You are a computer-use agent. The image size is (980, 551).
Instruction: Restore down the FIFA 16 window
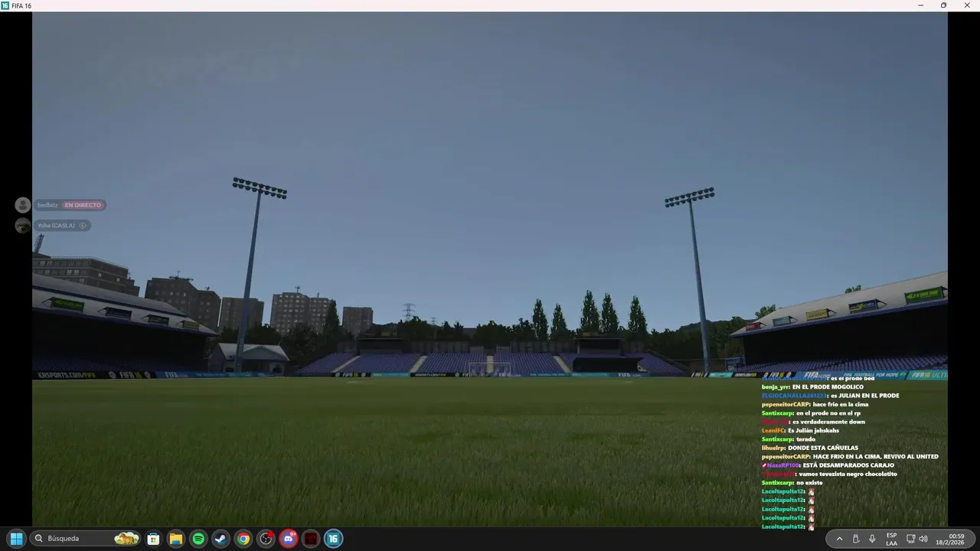tap(943, 5)
